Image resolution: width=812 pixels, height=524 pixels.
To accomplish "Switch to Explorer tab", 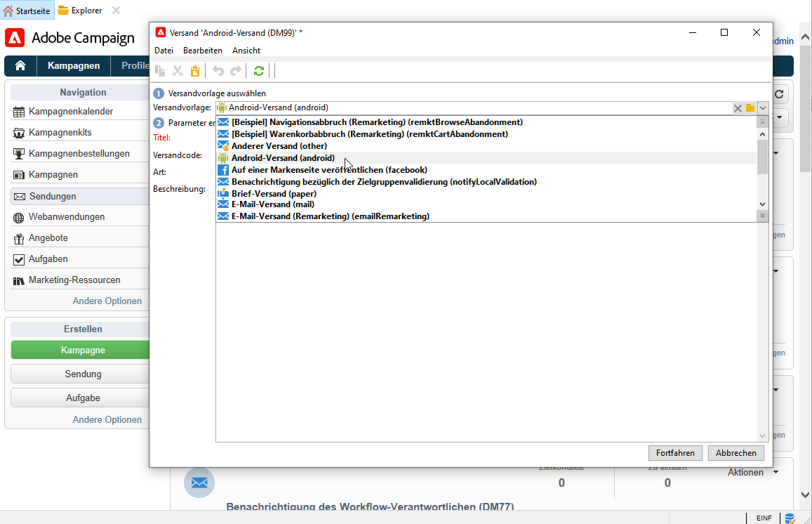I will pos(80,11).
